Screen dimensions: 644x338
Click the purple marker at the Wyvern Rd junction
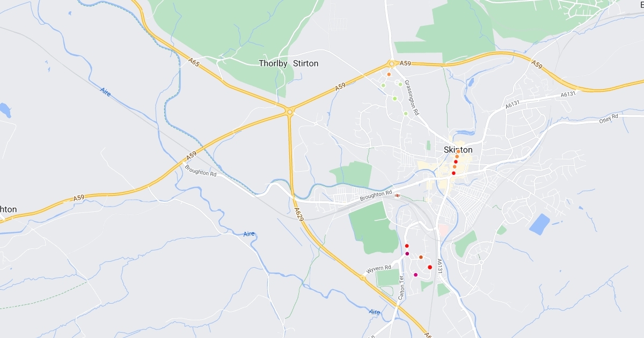(407, 253)
